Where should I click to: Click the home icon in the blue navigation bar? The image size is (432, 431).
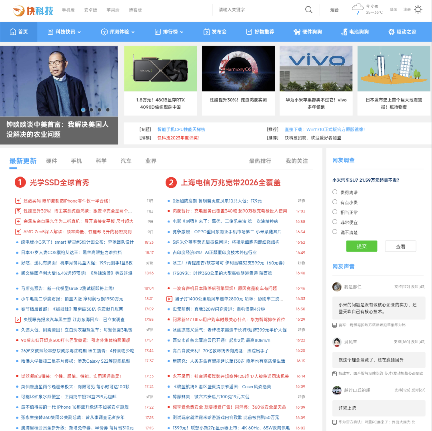click(13, 32)
